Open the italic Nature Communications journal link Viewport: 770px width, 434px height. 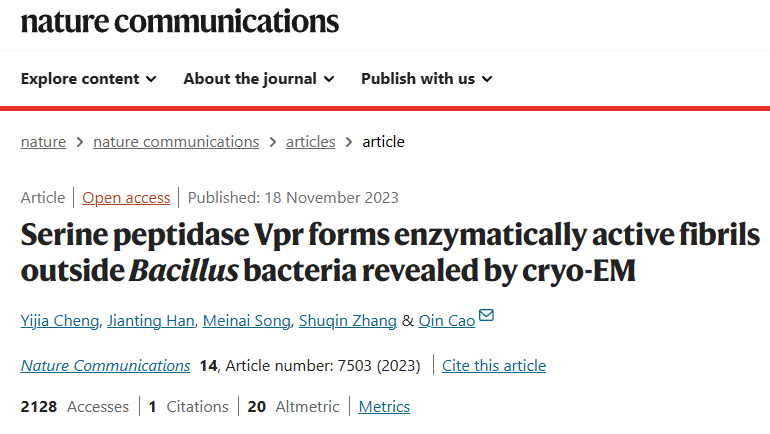(105, 366)
